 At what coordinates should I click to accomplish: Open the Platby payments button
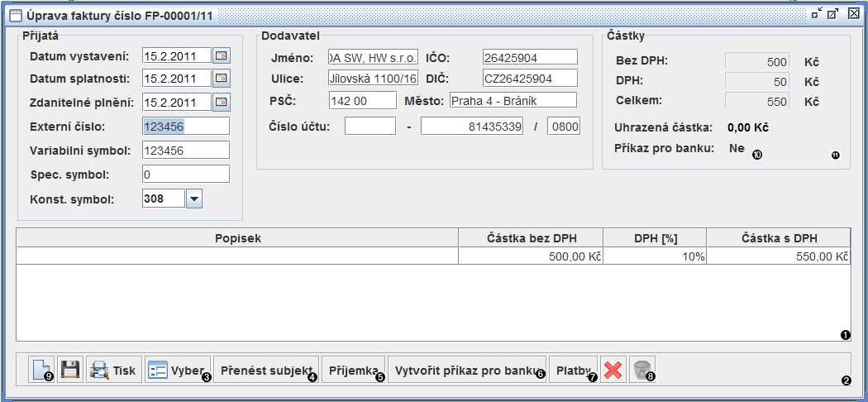[x=573, y=370]
